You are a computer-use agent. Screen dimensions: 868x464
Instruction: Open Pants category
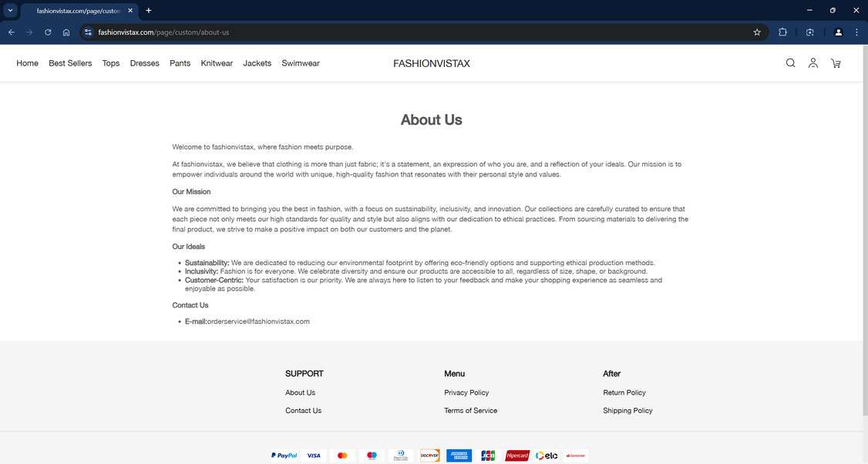coord(180,63)
